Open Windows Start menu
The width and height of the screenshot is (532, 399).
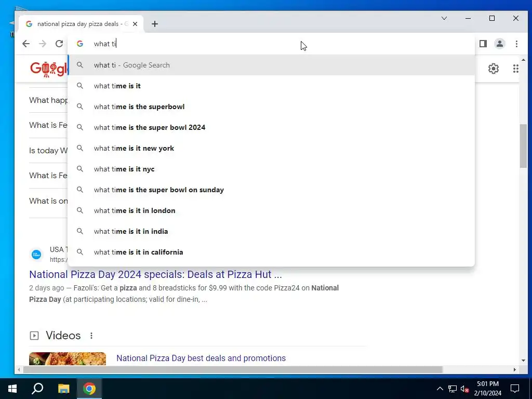coord(12,389)
